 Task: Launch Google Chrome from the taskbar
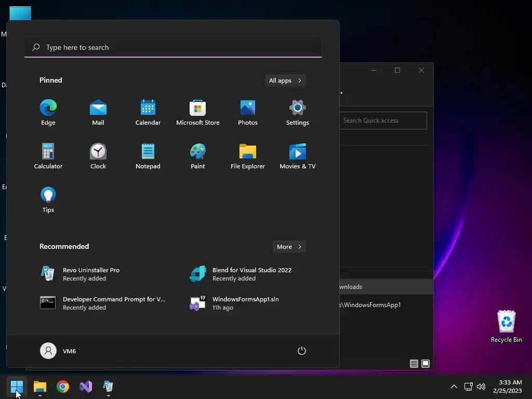click(63, 387)
